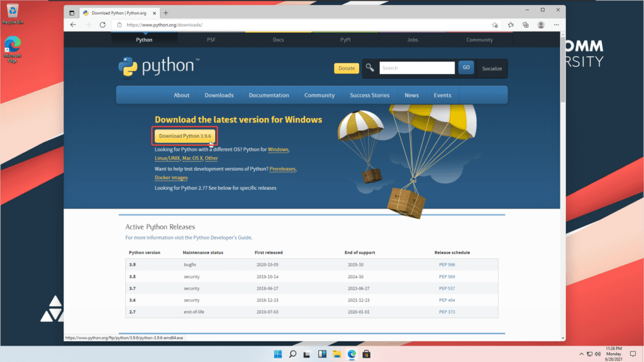Image resolution: width=644 pixels, height=362 pixels.
Task: Click Edge icon in taskbar
Action: pyautogui.click(x=352, y=354)
